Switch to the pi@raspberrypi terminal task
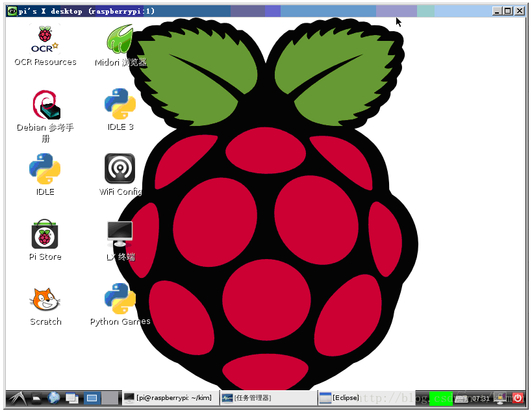Image resolution: width=532 pixels, height=411 pixels. point(171,398)
